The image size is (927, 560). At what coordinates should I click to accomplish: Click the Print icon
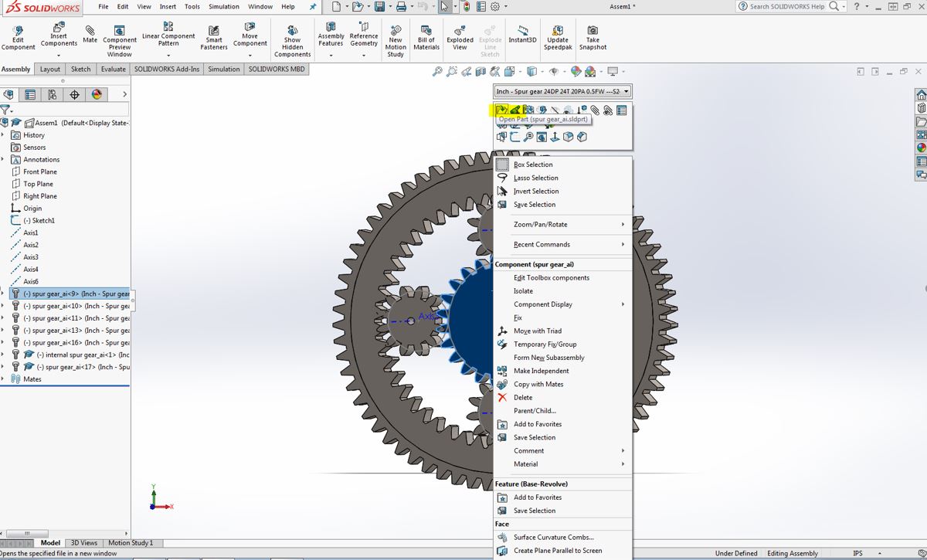[x=401, y=6]
